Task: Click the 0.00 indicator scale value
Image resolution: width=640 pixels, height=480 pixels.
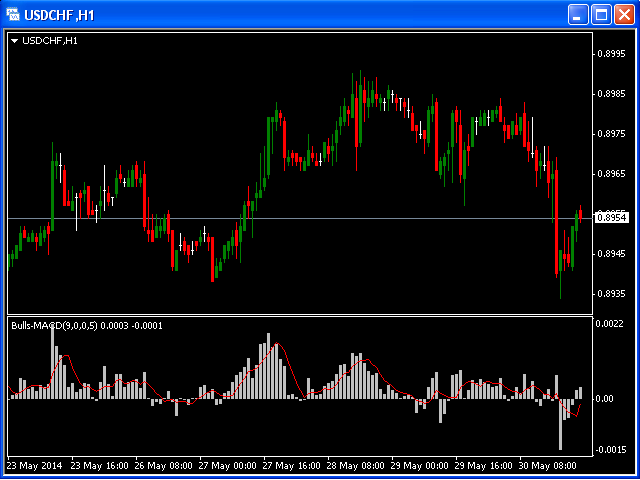Action: click(x=604, y=399)
